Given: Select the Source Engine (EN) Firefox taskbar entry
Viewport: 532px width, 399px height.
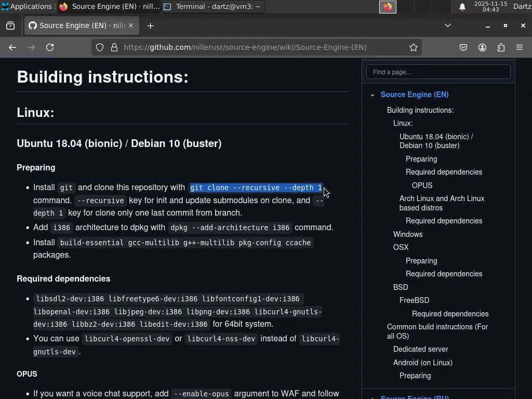Looking at the screenshot, I should pyautogui.click(x=109, y=6).
